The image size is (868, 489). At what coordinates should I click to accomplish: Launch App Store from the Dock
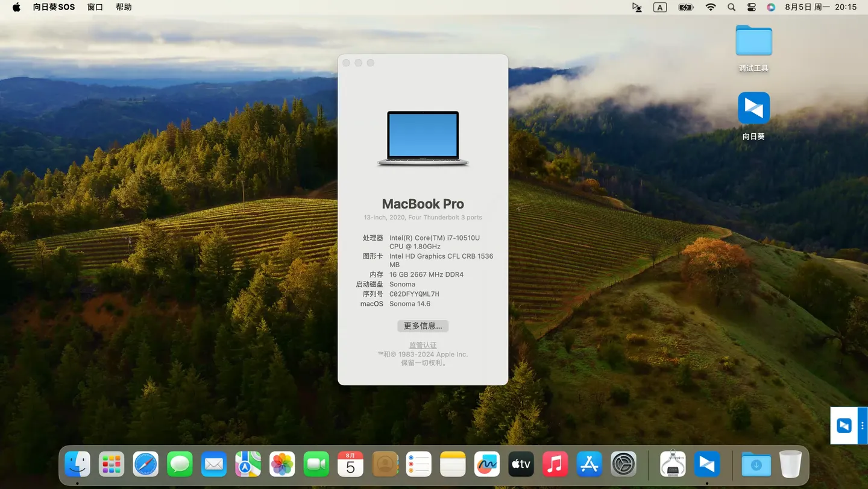[589, 464]
